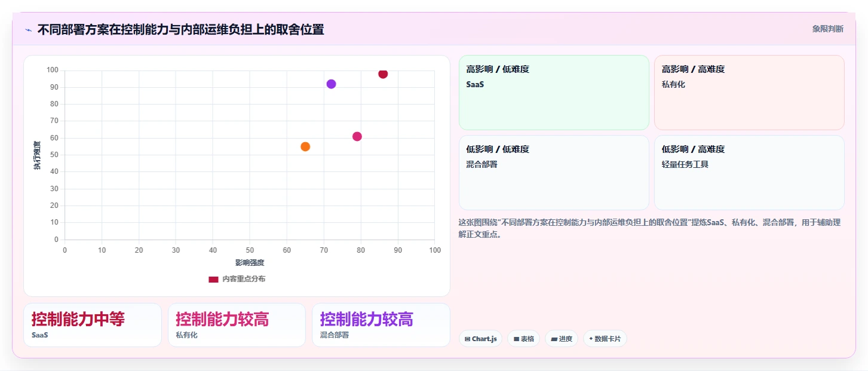Select the dark red data point at top
The height and width of the screenshot is (371, 868).
tap(383, 74)
